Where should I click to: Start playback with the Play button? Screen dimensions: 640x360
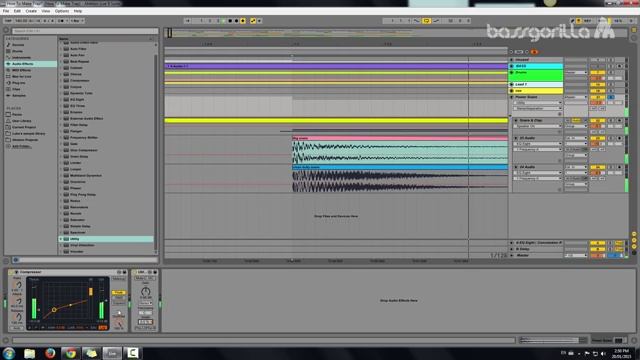click(223, 21)
